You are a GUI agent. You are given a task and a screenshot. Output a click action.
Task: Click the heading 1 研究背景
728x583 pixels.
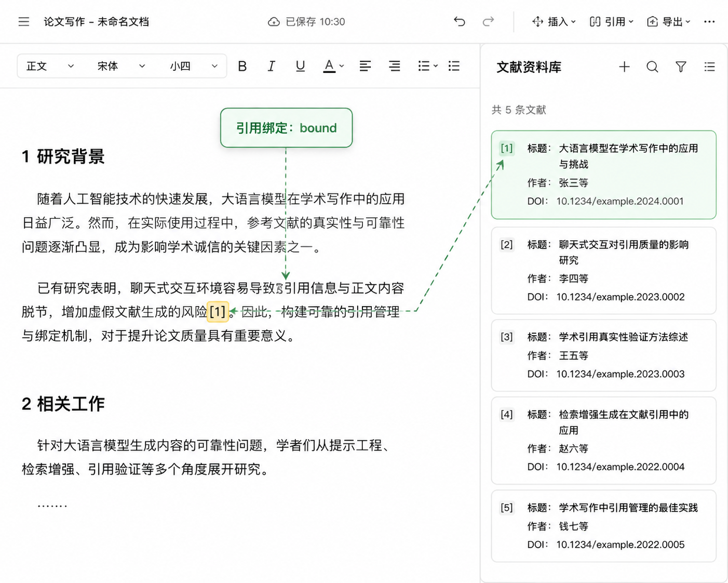click(x=63, y=156)
